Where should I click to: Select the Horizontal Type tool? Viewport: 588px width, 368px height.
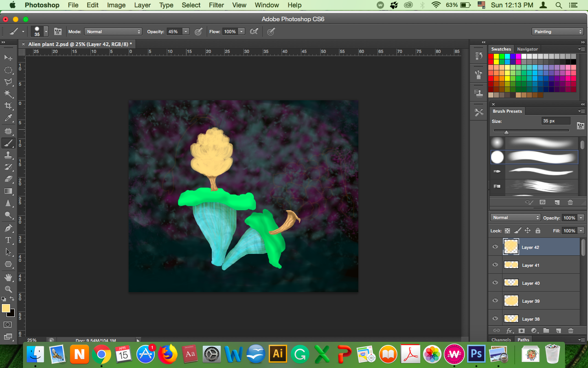coord(8,240)
